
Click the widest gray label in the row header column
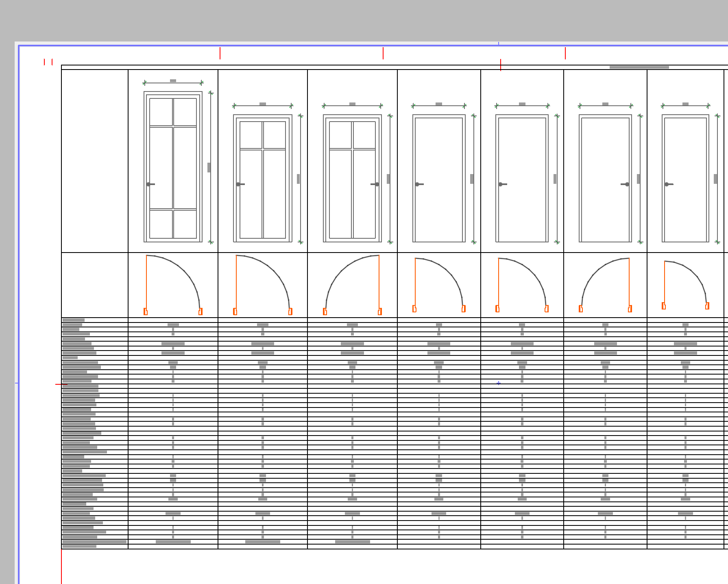(x=94, y=542)
